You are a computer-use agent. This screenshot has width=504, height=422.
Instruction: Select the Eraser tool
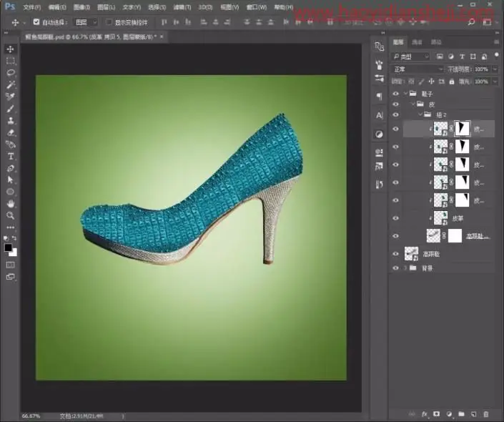coord(10,132)
